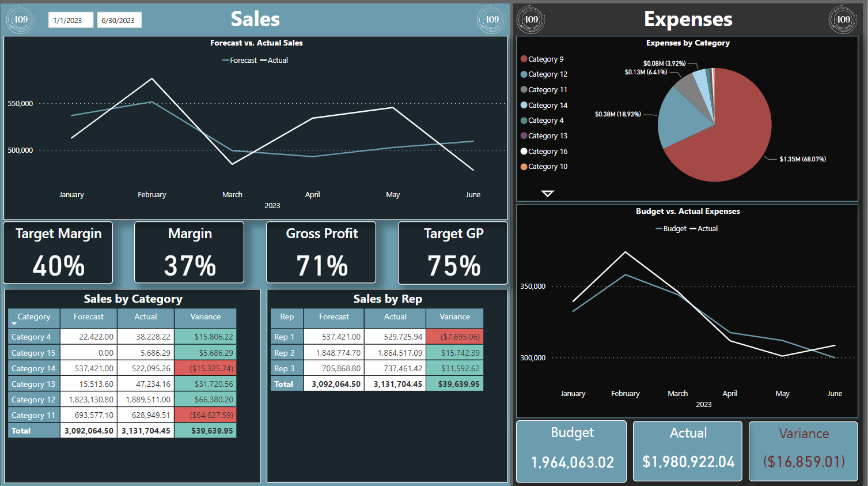
Task: Select Category 4 in pie legend
Action: [x=542, y=120]
